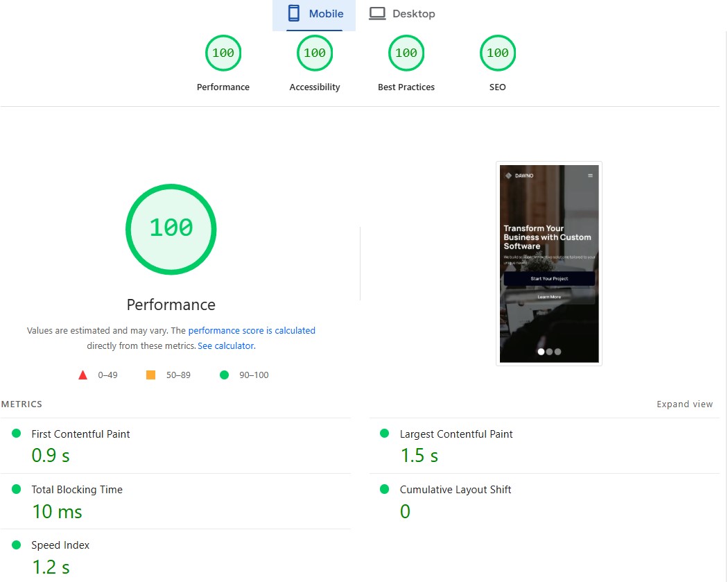Click the green dot next to Cumulative Layout Shift
Image resolution: width=728 pixels, height=582 pixels.
[384, 488]
